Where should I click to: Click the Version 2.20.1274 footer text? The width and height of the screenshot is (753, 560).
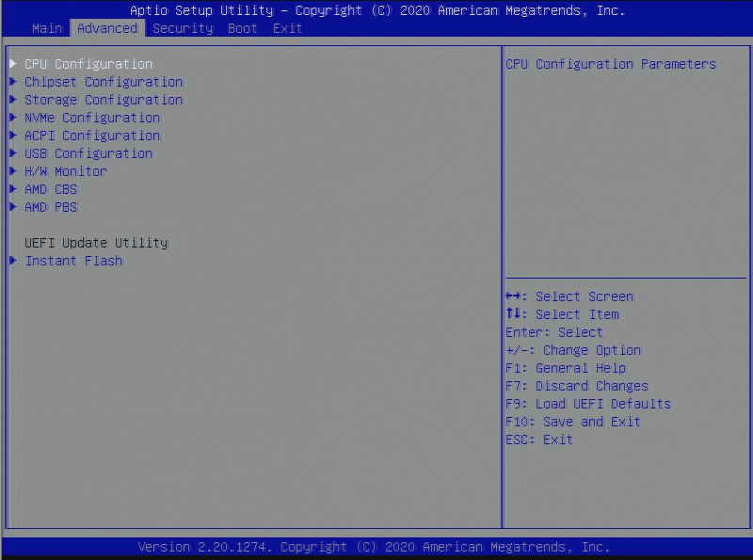(374, 547)
